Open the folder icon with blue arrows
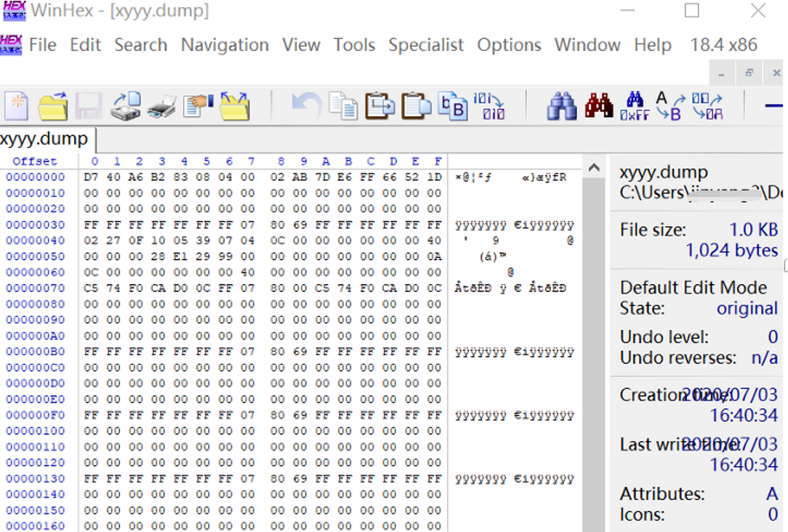 (235, 106)
